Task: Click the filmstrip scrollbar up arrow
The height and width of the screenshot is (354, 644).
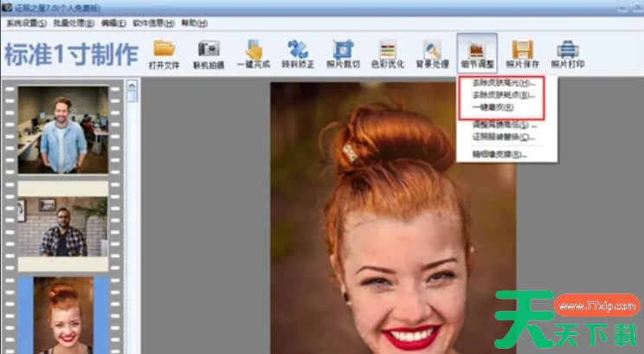Action: [x=132, y=86]
